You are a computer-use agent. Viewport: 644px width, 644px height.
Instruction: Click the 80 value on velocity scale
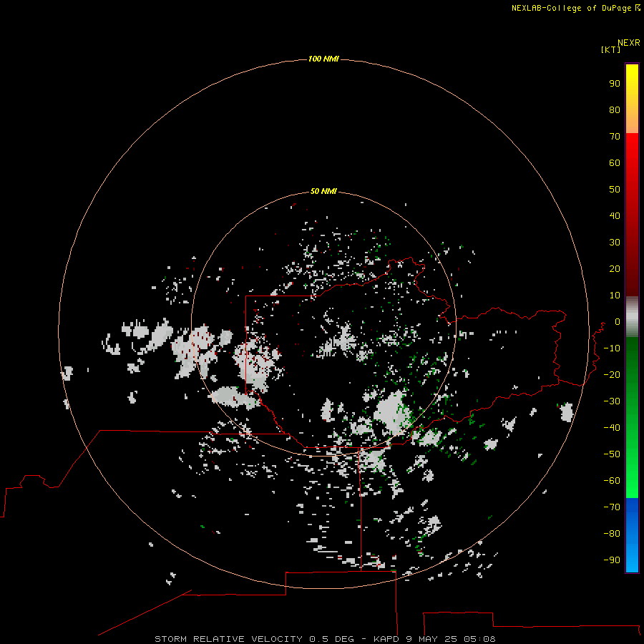coord(615,109)
